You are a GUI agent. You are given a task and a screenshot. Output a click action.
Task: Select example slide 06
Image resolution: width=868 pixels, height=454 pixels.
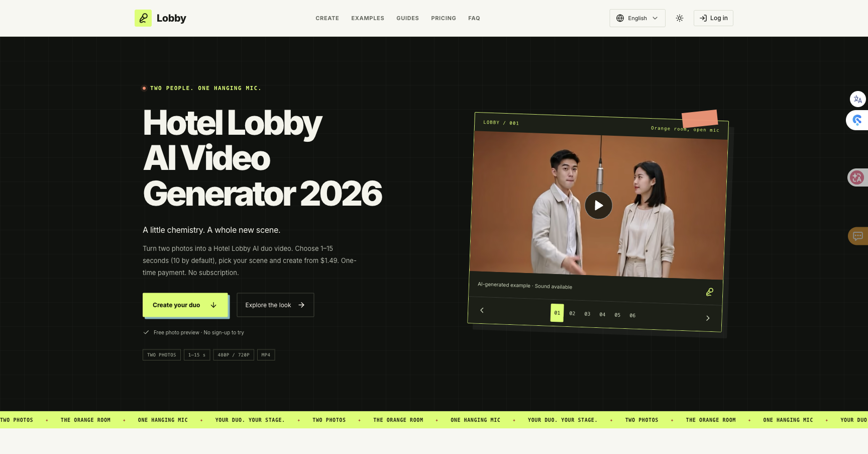(x=632, y=315)
